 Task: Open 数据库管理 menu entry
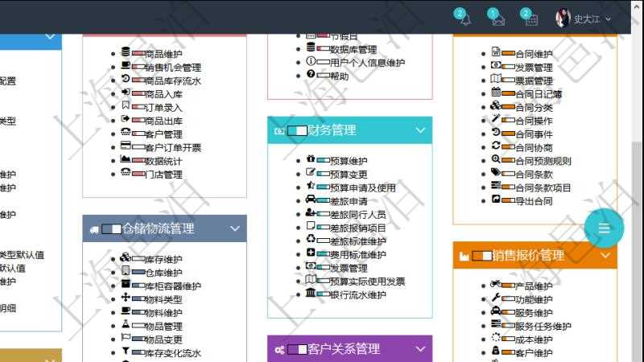click(x=353, y=50)
